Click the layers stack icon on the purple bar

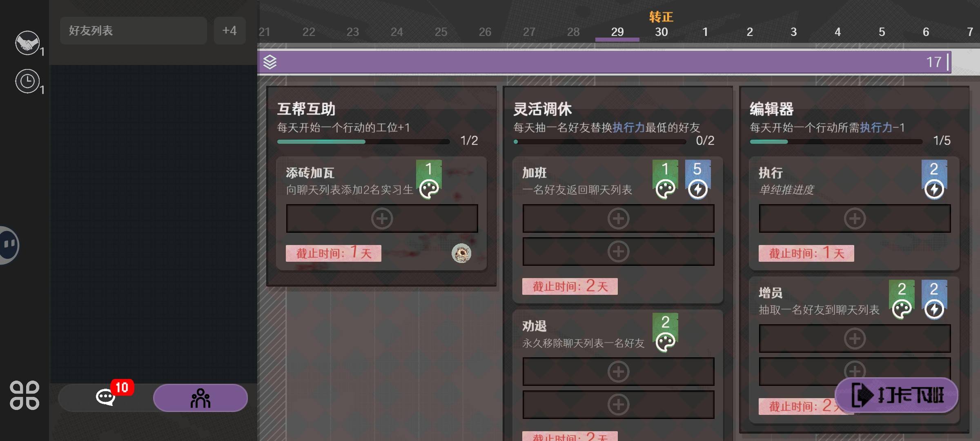270,62
